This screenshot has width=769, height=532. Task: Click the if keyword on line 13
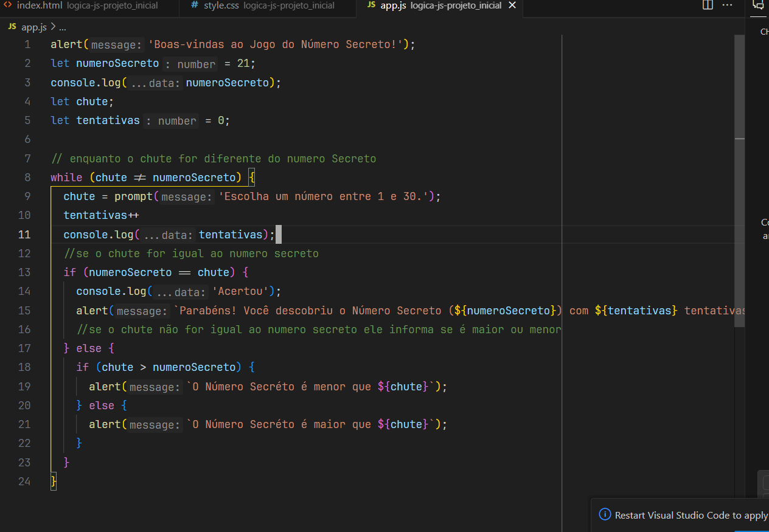69,272
